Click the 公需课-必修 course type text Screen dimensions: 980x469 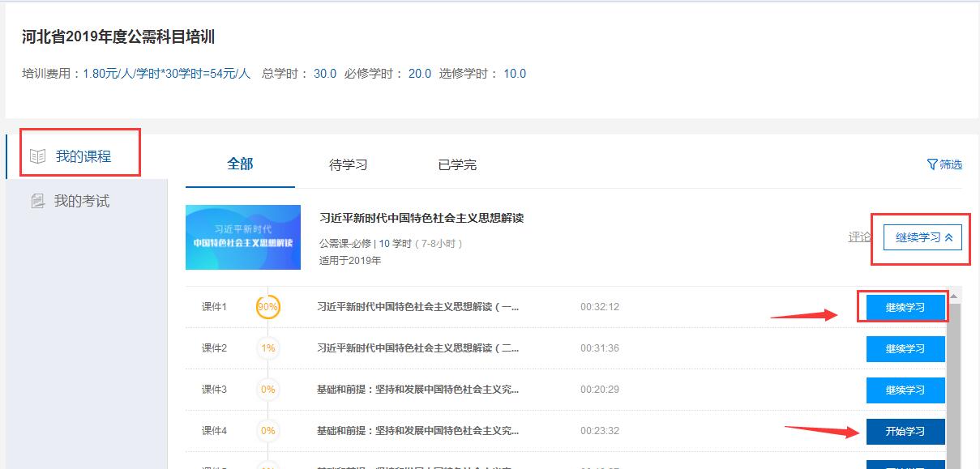point(345,243)
